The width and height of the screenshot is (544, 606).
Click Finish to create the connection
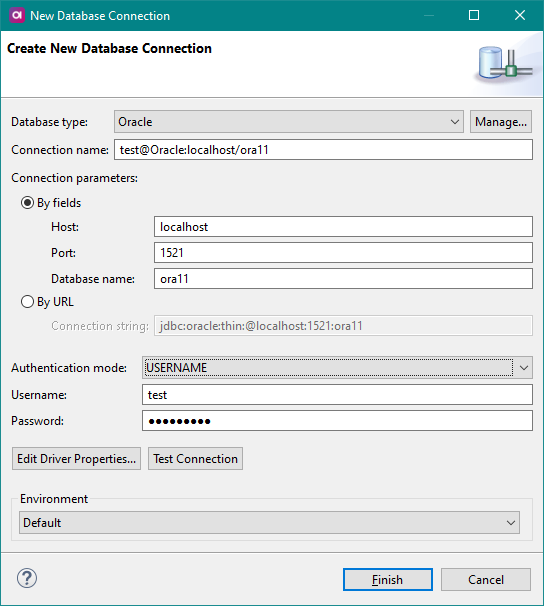point(388,579)
